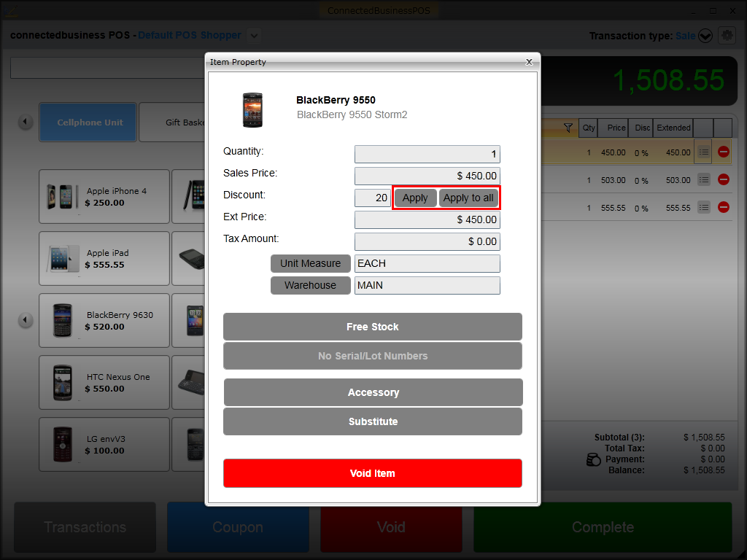
Task: Click the Unit Measure selector button
Action: point(310,263)
